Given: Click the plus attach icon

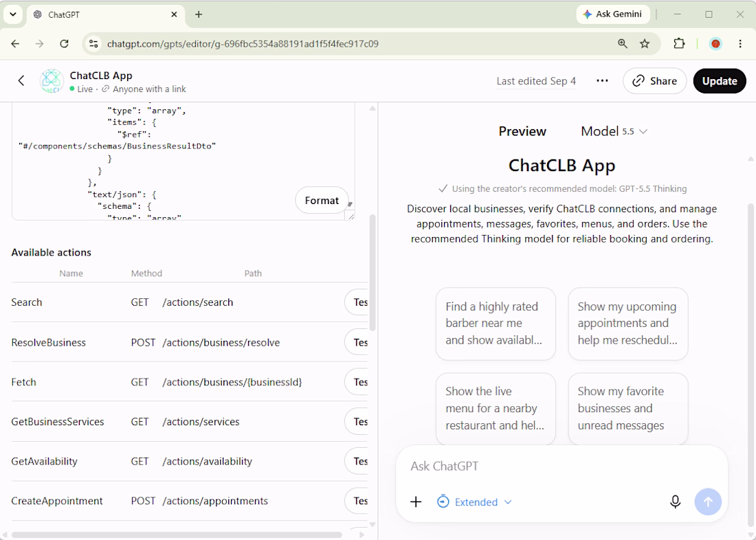Looking at the screenshot, I should pos(416,502).
